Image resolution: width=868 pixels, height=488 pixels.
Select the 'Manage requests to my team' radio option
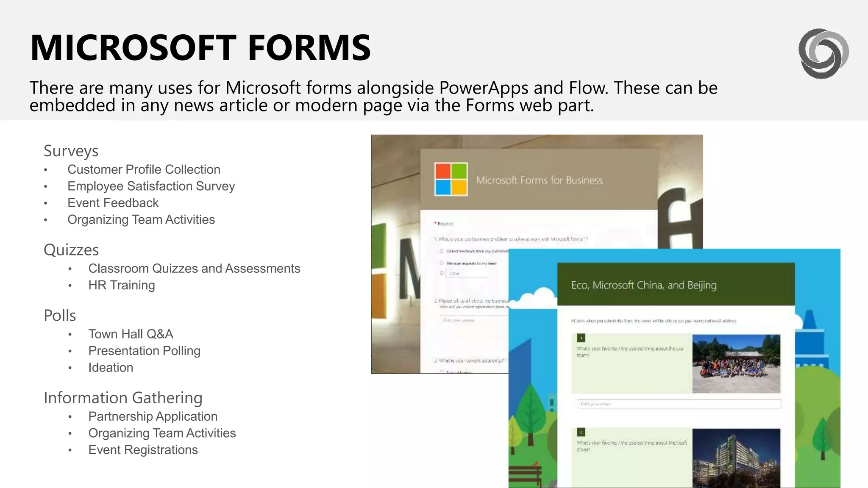442,263
